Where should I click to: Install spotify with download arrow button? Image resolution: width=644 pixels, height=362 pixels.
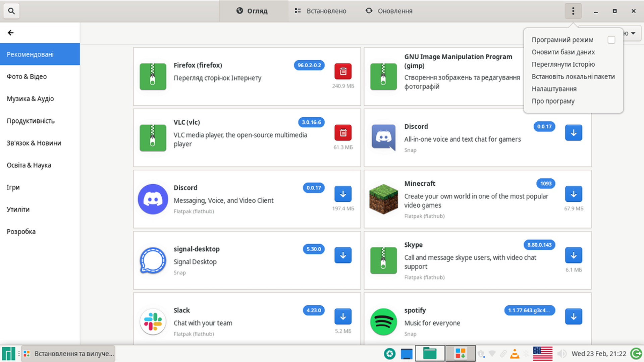click(574, 317)
